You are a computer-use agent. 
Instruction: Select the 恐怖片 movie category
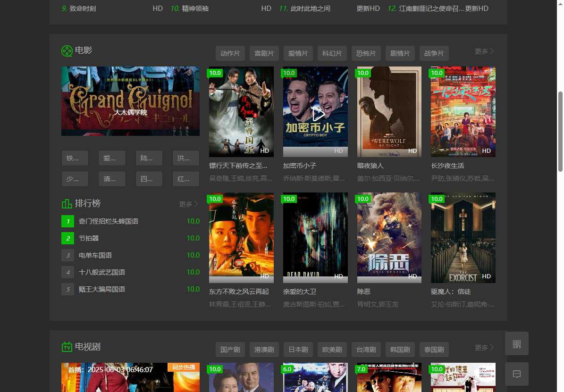[366, 53]
